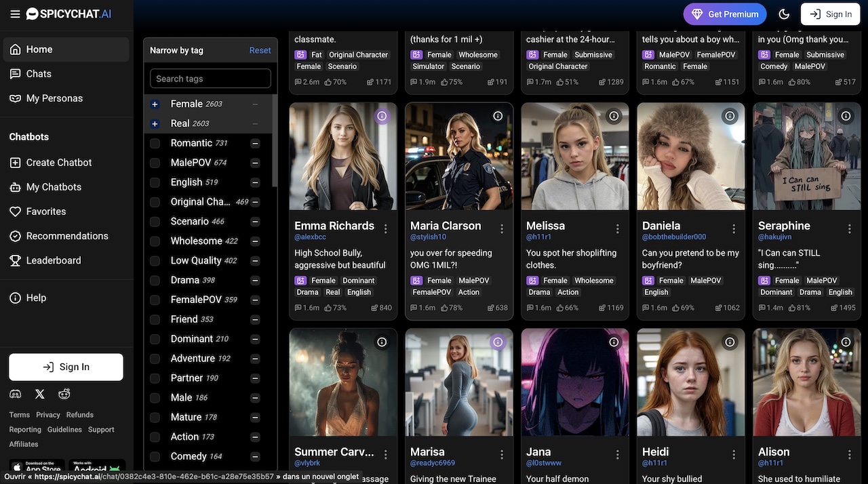Viewport: 868px width, 484px height.
Task: Focus the Search tags field
Action: pyautogui.click(x=210, y=79)
